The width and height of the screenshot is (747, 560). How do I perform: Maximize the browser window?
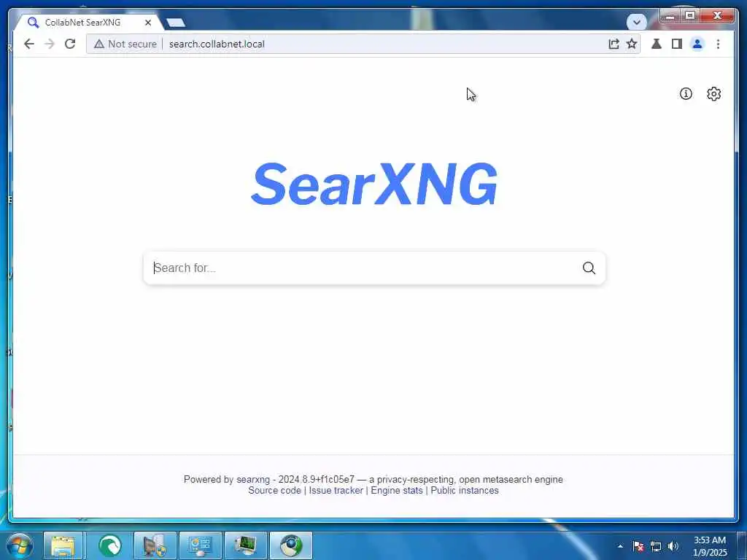690,16
